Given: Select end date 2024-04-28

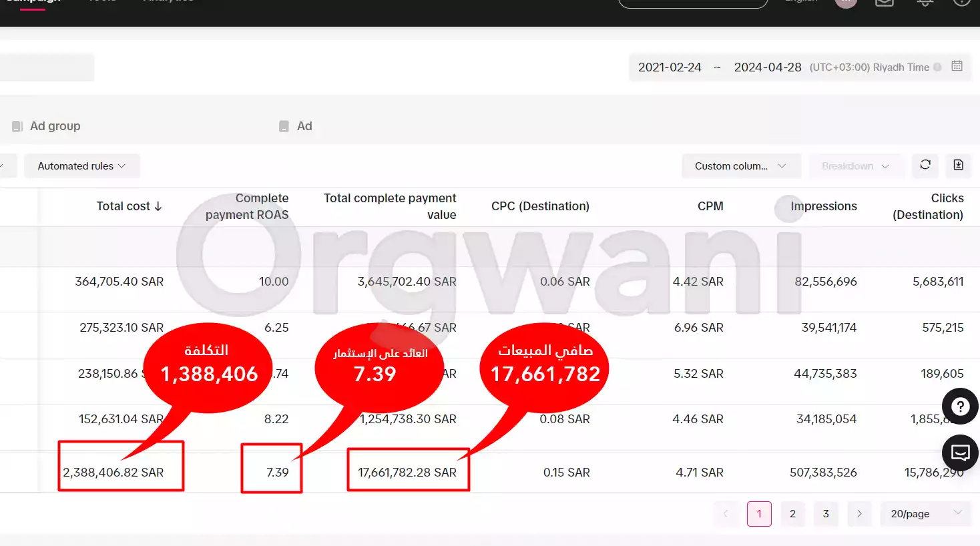Looking at the screenshot, I should pos(768,67).
